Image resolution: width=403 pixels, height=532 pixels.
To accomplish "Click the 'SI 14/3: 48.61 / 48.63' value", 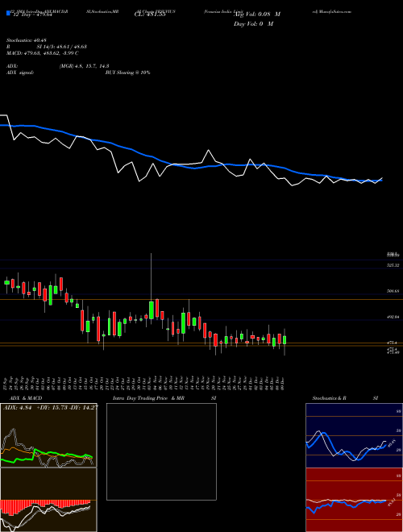I will pyautogui.click(x=62, y=47).
